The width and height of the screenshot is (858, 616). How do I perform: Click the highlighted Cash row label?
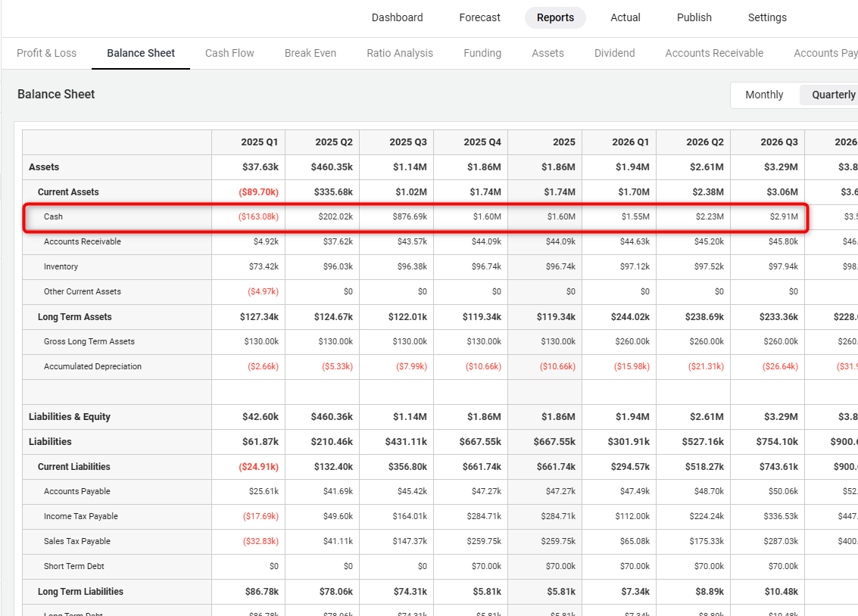coord(54,216)
